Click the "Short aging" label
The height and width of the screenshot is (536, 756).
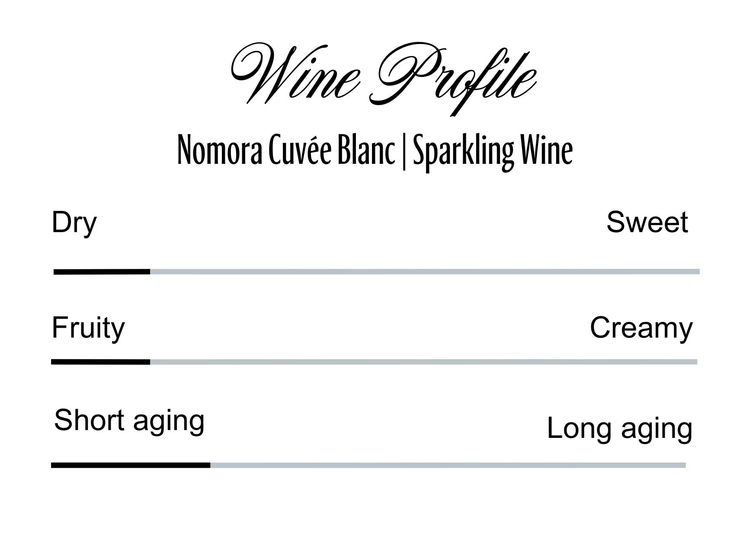pos(129,421)
